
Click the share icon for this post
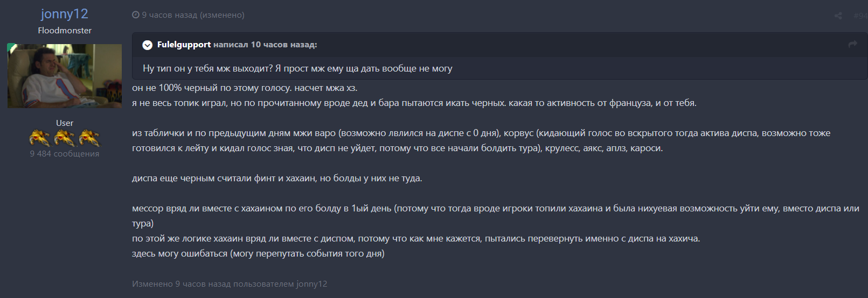point(838,16)
